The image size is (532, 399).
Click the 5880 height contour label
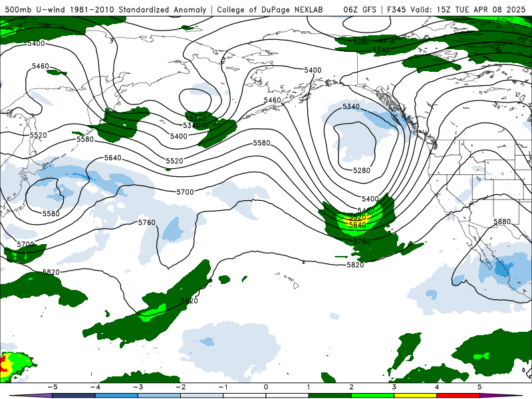coord(502,221)
